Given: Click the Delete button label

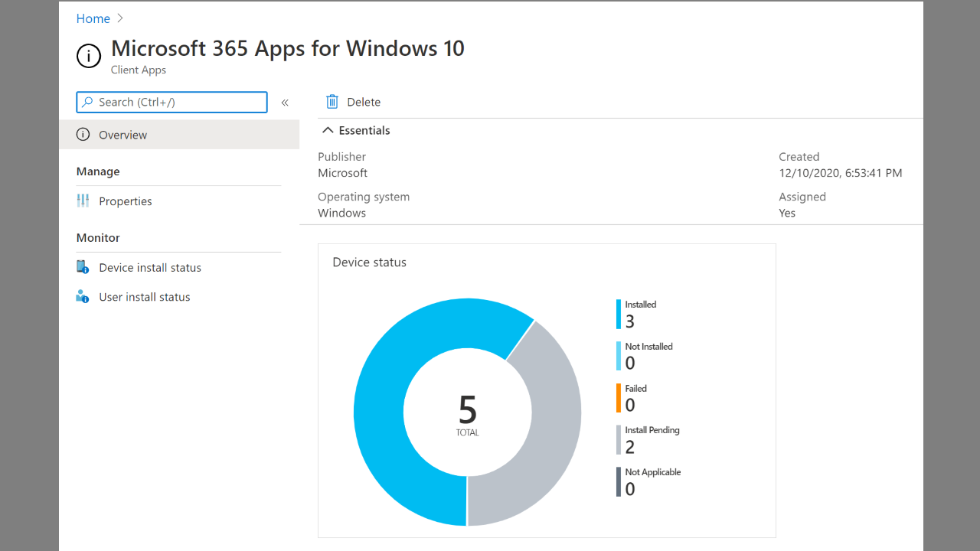Looking at the screenshot, I should 364,102.
